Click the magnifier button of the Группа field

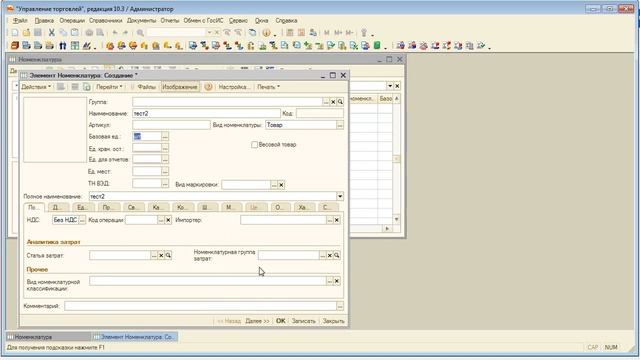[x=340, y=102]
